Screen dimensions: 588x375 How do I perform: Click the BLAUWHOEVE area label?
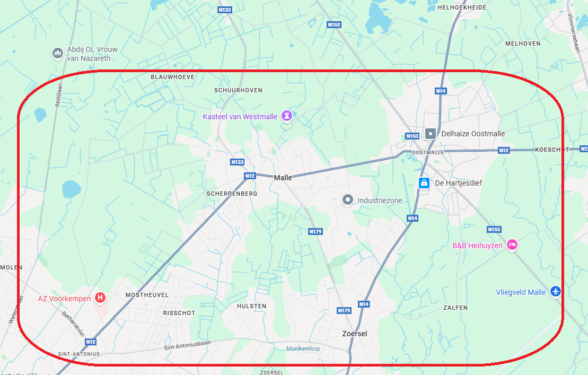click(172, 77)
